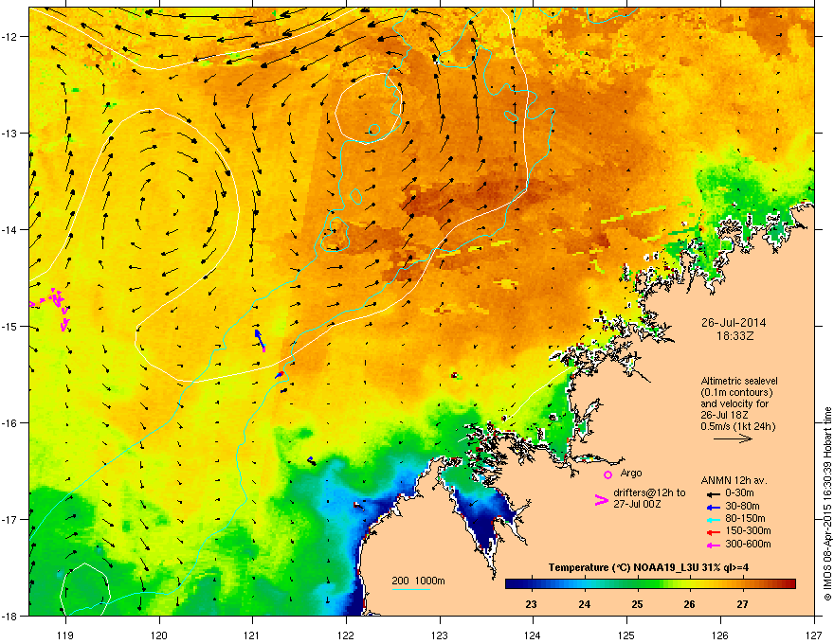Screen dimensions: 834x644
Task: Click the IMOS copyright timestamp on right edge
Action: point(827,504)
